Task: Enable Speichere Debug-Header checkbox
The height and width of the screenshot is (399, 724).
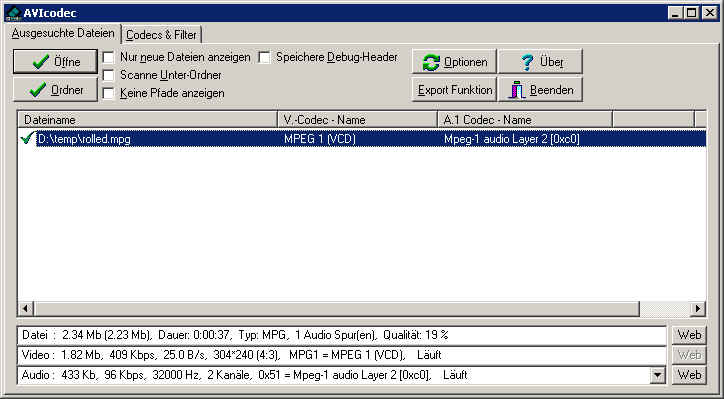Action: (x=264, y=57)
